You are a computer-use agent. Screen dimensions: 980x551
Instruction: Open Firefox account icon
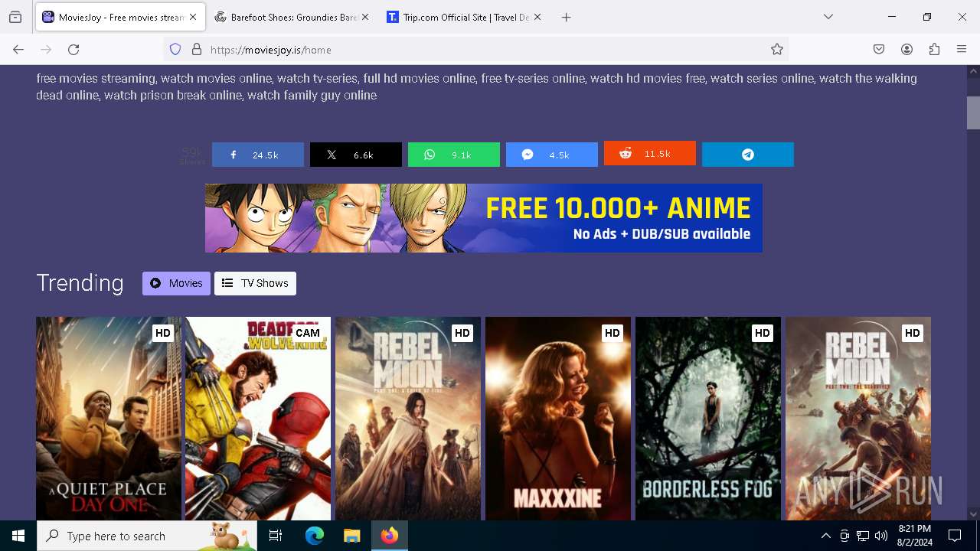click(906, 50)
